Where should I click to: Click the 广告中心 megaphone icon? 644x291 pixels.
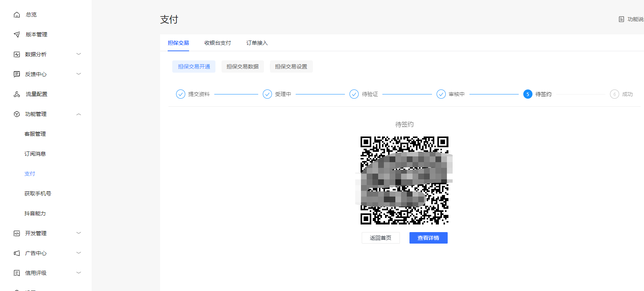tap(17, 253)
